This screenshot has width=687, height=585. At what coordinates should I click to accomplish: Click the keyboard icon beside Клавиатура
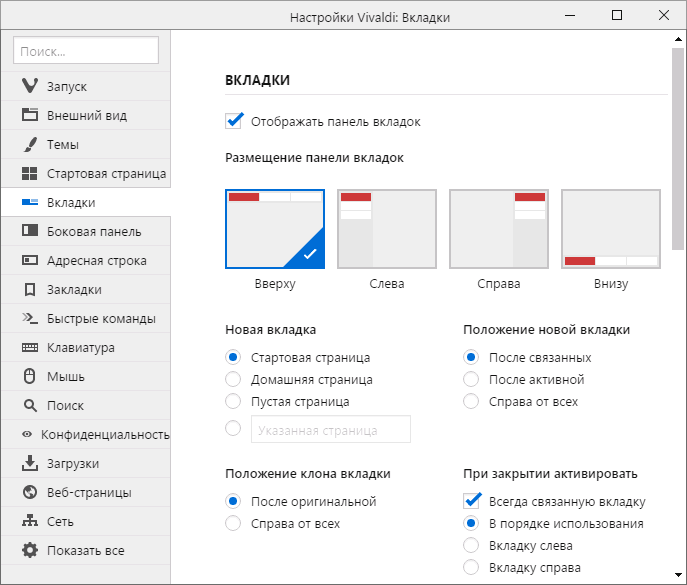pyautogui.click(x=30, y=347)
